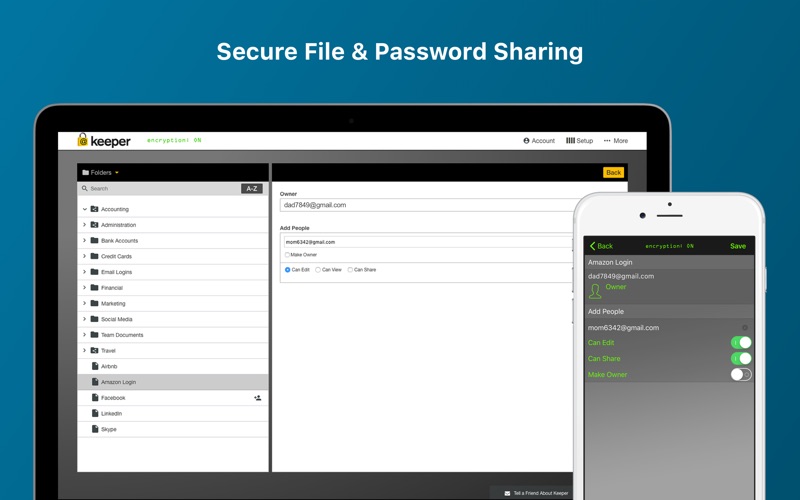This screenshot has width=800, height=500.
Task: Tap the Owner person icon on phone
Action: [595, 291]
